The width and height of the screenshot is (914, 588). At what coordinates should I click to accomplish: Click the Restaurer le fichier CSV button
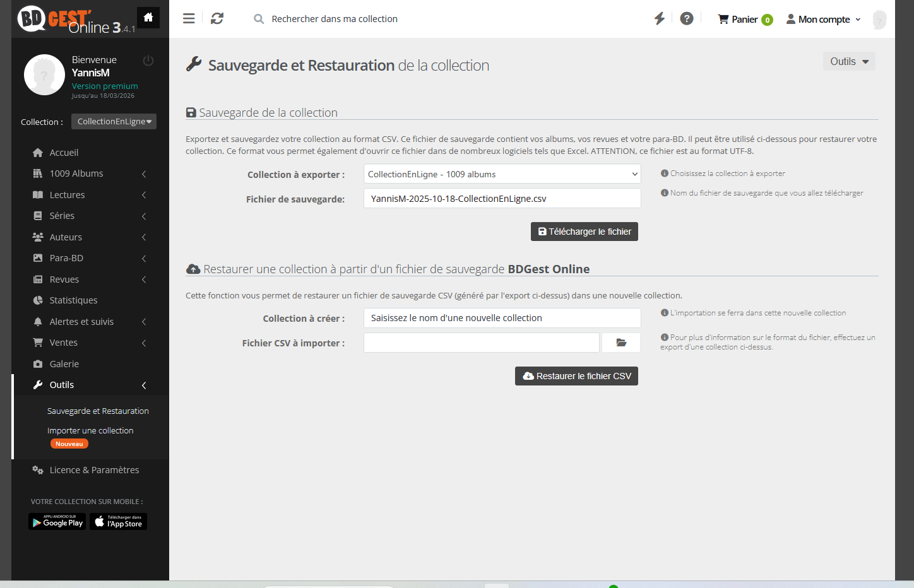click(576, 376)
